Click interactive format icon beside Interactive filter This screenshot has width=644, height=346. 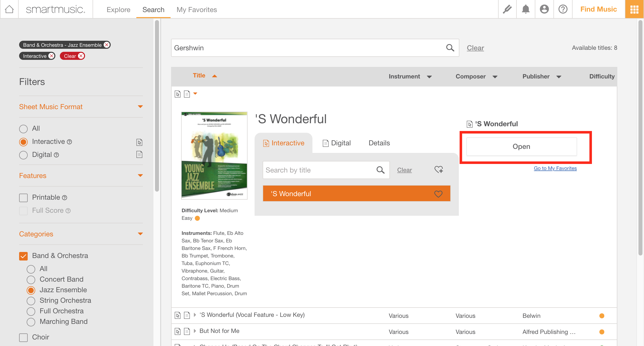(139, 142)
